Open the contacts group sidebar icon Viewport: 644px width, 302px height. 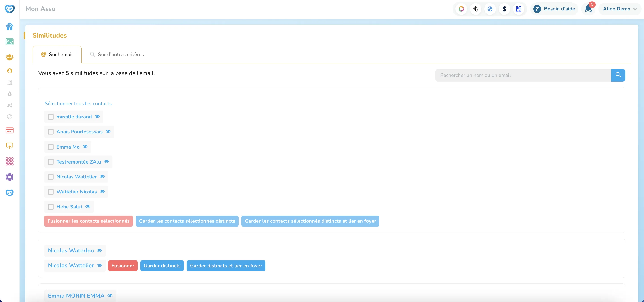(9, 57)
